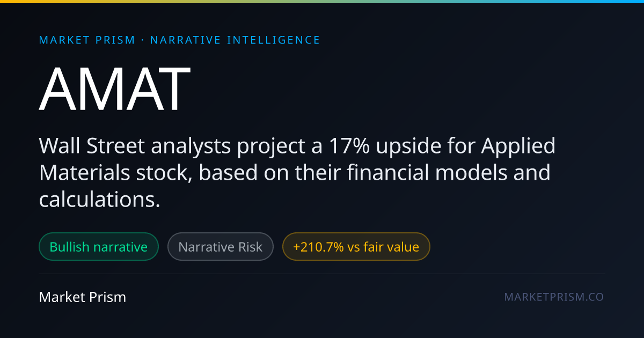Click NARRATIVE INTELLIGENCE in the header
Screen dimensions: 644x338
(x=235, y=40)
